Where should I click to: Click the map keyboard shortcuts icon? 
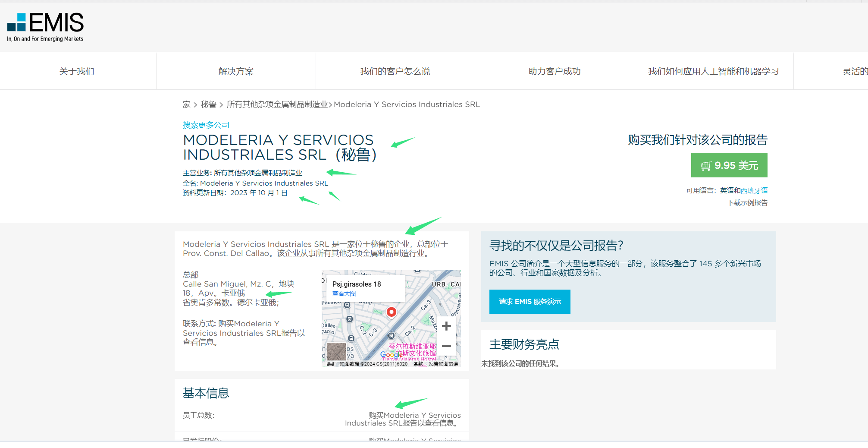coord(330,364)
